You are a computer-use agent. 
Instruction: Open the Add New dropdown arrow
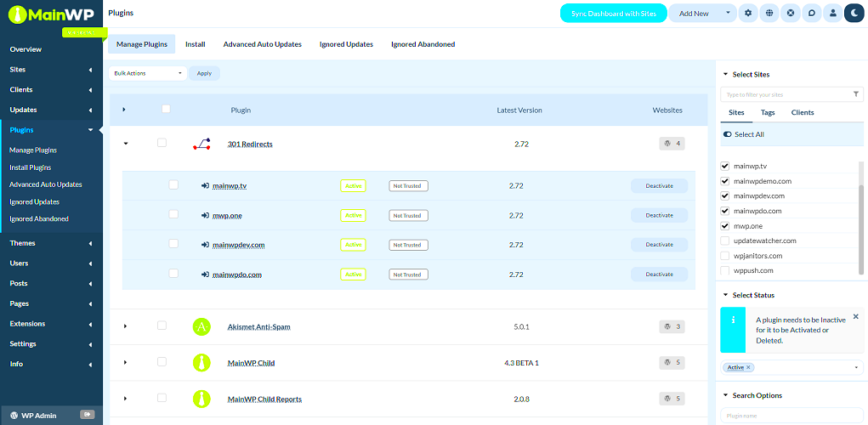pyautogui.click(x=728, y=13)
